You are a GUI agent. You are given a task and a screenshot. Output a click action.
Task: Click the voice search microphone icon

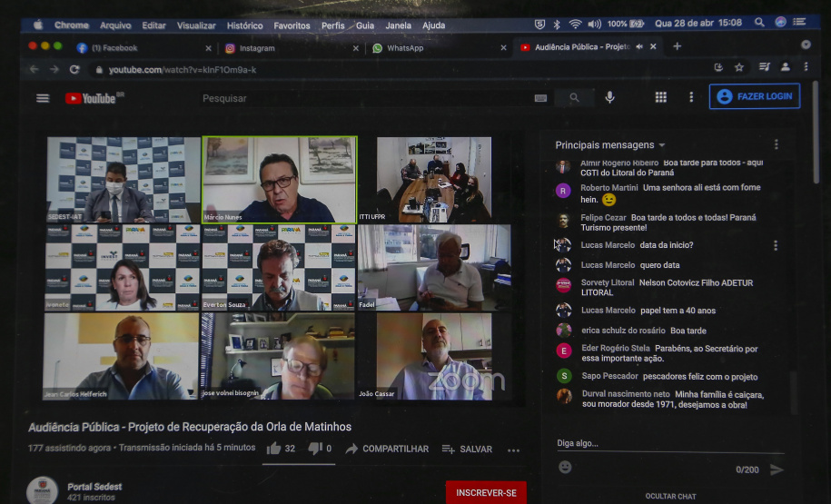(x=609, y=97)
